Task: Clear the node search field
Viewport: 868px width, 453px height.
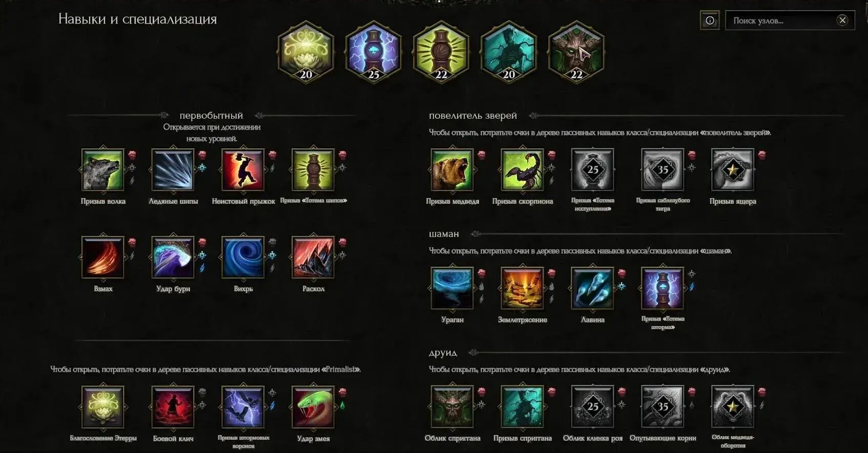Action: [842, 20]
